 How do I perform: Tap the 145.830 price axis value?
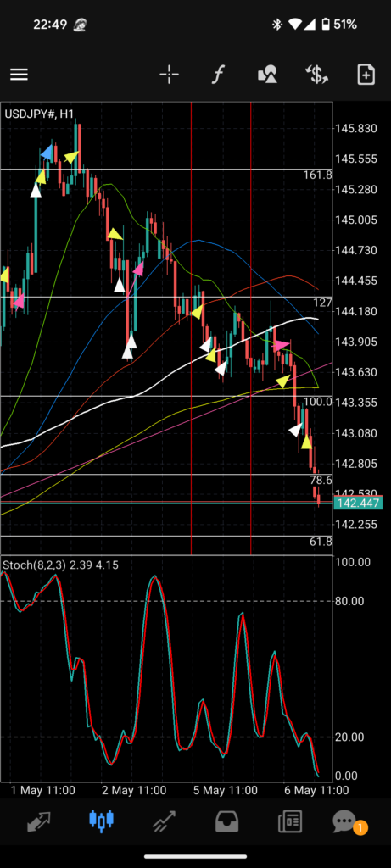point(356,129)
